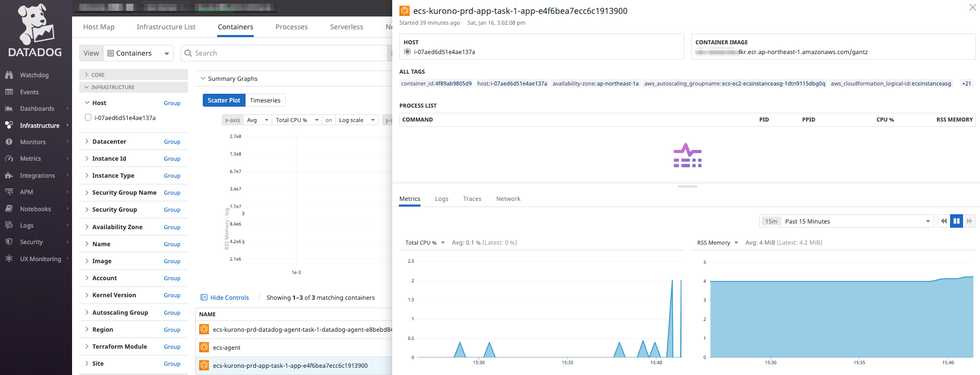980x375 pixels.
Task: Open Dashboards chart icon in sidebar
Action: pyautogui.click(x=9, y=109)
